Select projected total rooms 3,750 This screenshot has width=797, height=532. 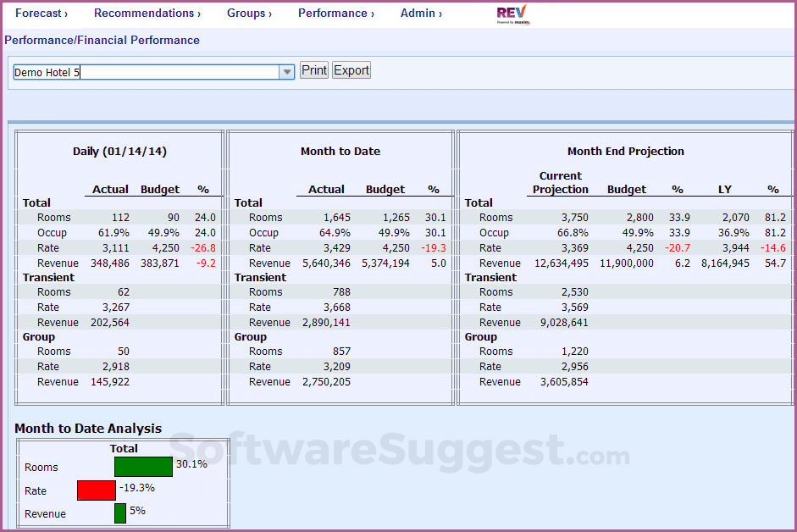click(574, 217)
